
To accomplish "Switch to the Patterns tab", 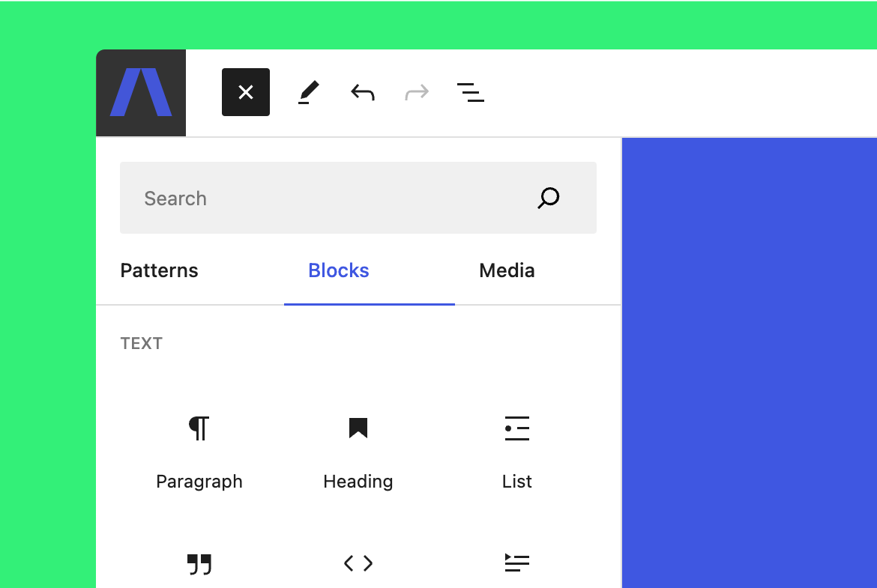I will coord(160,270).
